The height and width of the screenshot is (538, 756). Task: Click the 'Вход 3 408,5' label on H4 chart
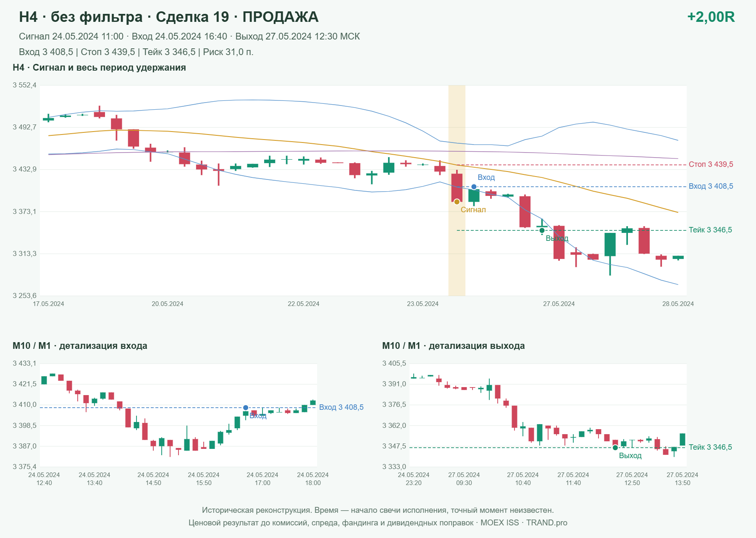coord(711,186)
